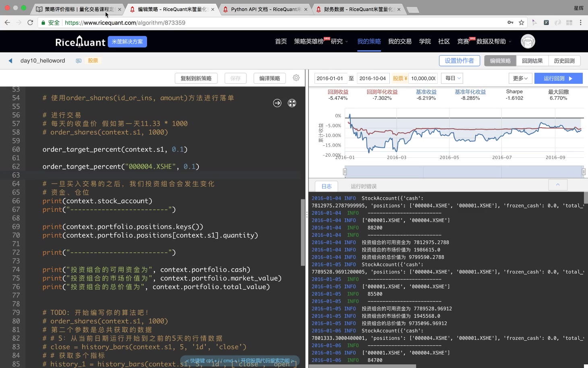Image resolution: width=588 pixels, height=368 pixels.
Task: Switch to the 日志 log tab
Action: (x=327, y=186)
